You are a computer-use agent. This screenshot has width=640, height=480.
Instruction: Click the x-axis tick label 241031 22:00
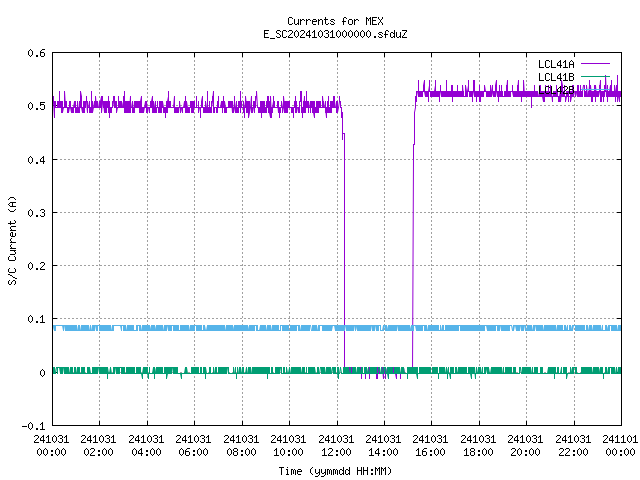click(x=573, y=446)
